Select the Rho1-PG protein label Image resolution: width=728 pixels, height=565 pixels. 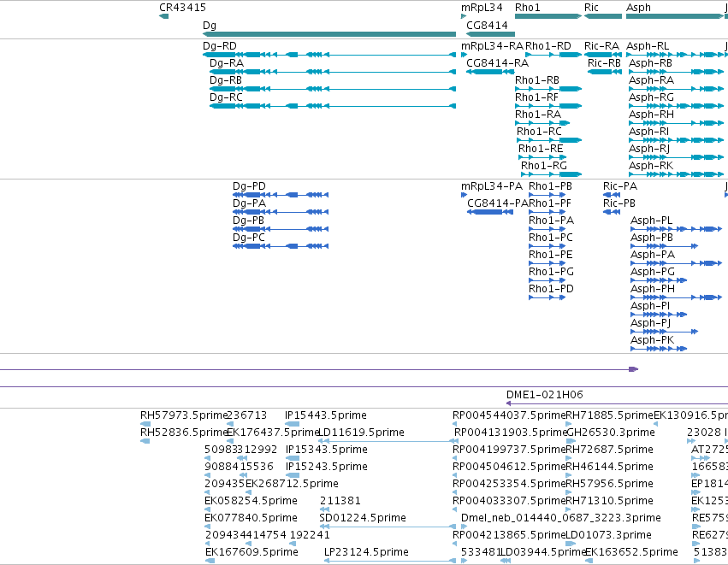click(x=551, y=272)
